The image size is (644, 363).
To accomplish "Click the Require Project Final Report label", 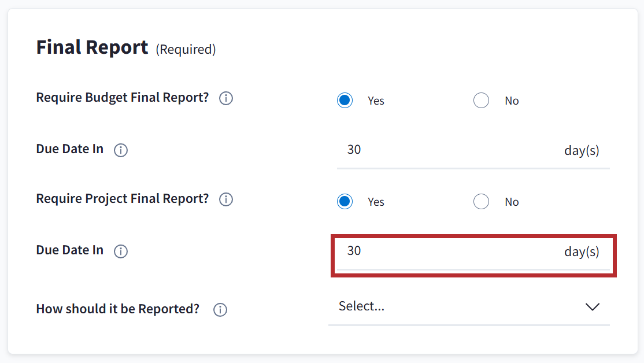I will click(x=123, y=198).
